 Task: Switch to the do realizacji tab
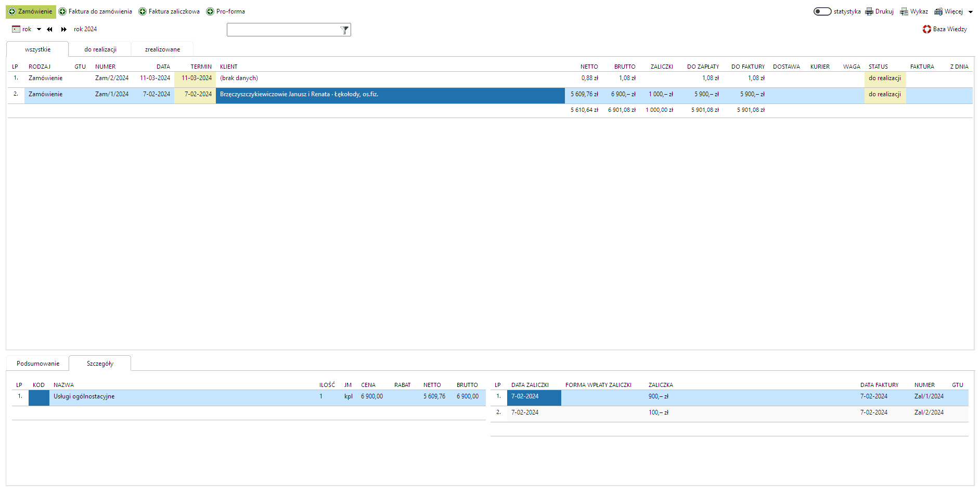[x=100, y=49]
